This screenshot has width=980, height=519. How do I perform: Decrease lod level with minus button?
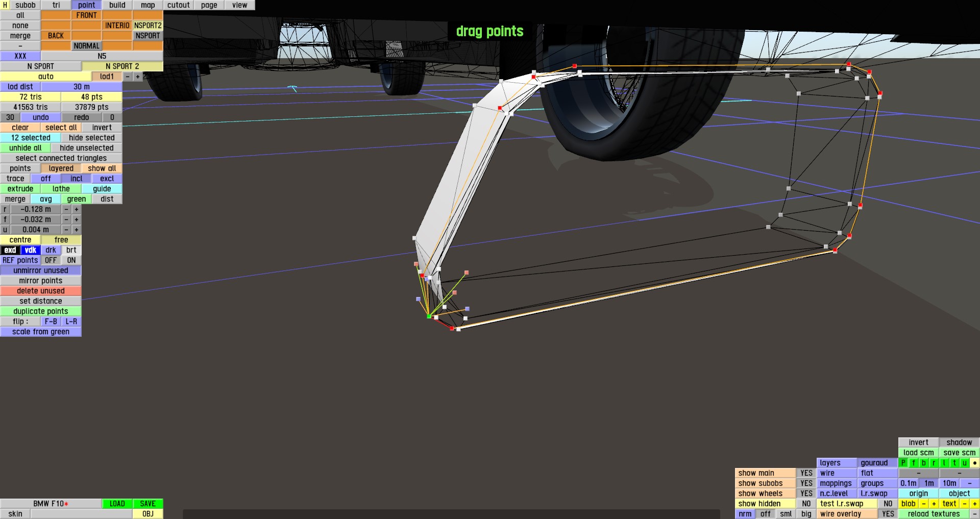(128, 77)
